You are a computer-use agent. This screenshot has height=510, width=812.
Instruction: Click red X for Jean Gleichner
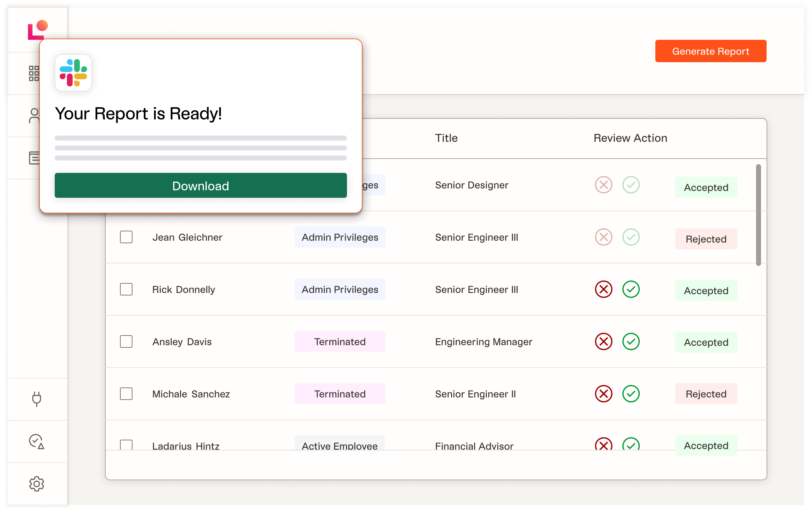(x=604, y=237)
